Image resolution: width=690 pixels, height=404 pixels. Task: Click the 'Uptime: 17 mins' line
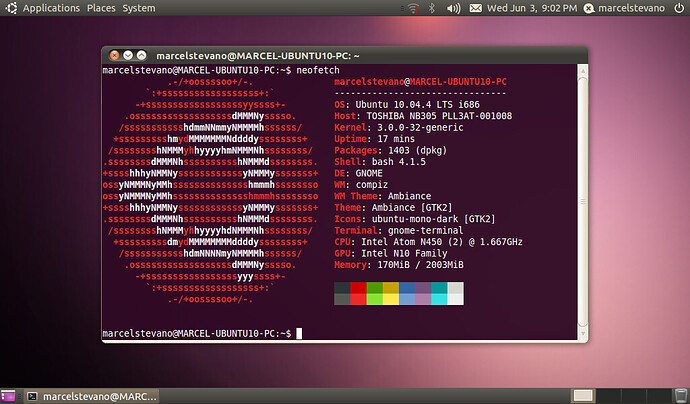pyautogui.click(x=374, y=139)
